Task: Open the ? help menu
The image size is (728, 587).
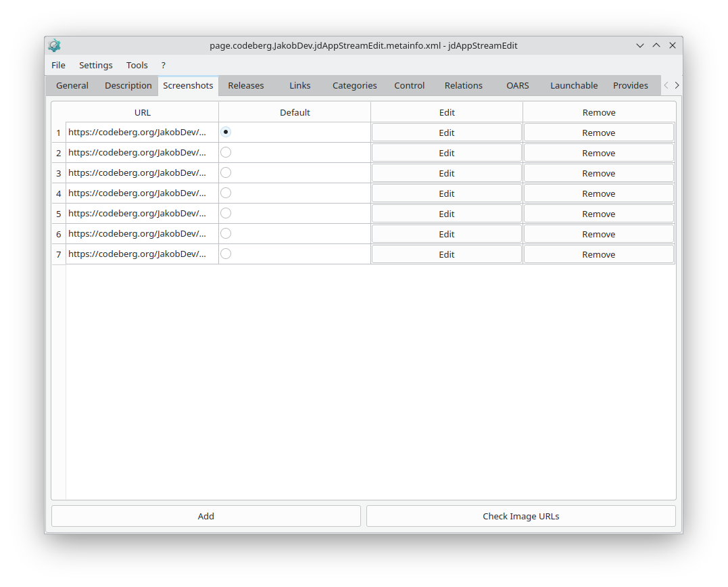Action: point(164,65)
